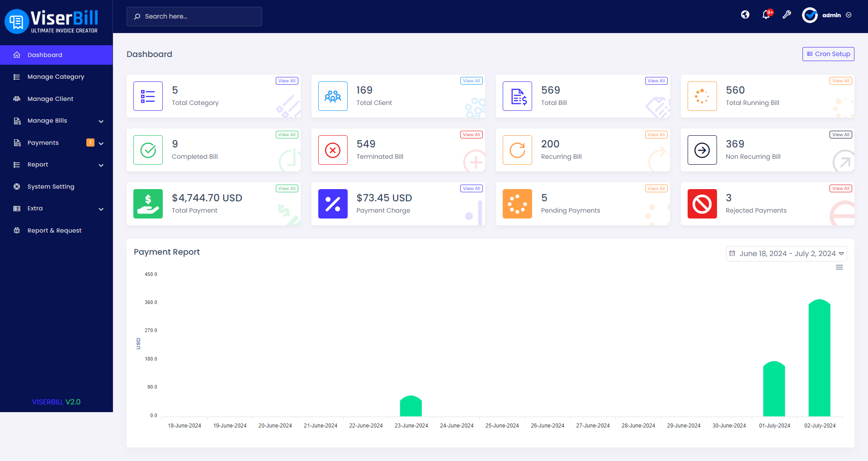Open the wrench settings icon in top bar
Screen dimensions: 868x461
[787, 15]
